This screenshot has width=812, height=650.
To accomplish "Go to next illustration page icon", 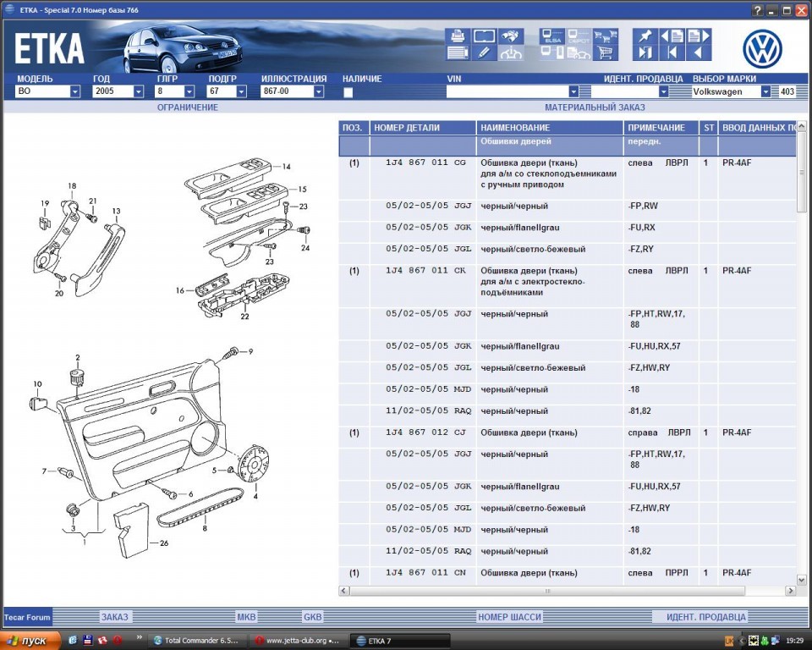I will pos(699,36).
